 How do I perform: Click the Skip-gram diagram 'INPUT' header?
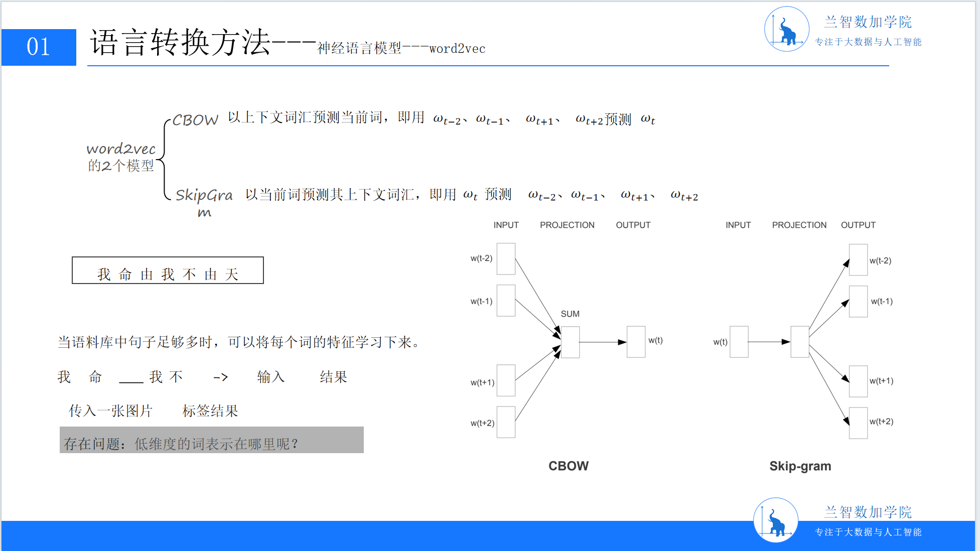(x=738, y=225)
